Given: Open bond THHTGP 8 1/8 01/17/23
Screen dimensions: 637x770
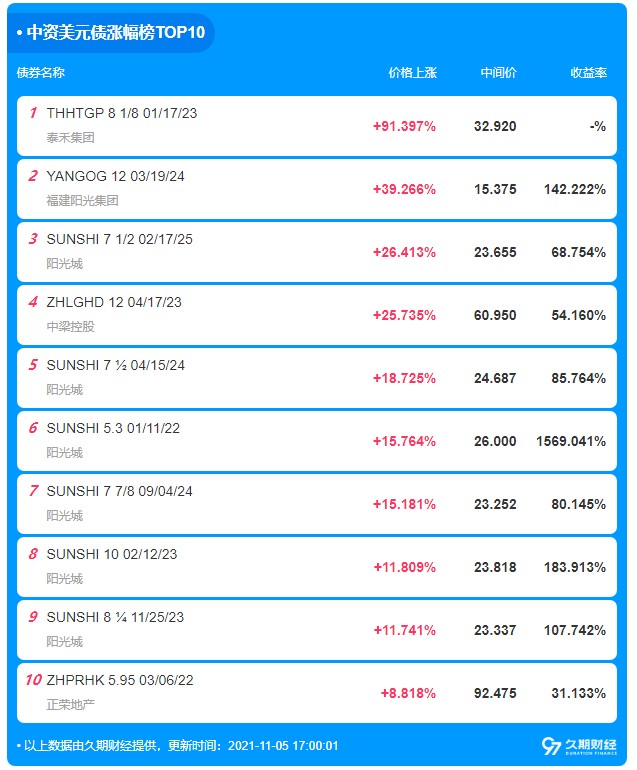Looking at the screenshot, I should coord(121,113).
